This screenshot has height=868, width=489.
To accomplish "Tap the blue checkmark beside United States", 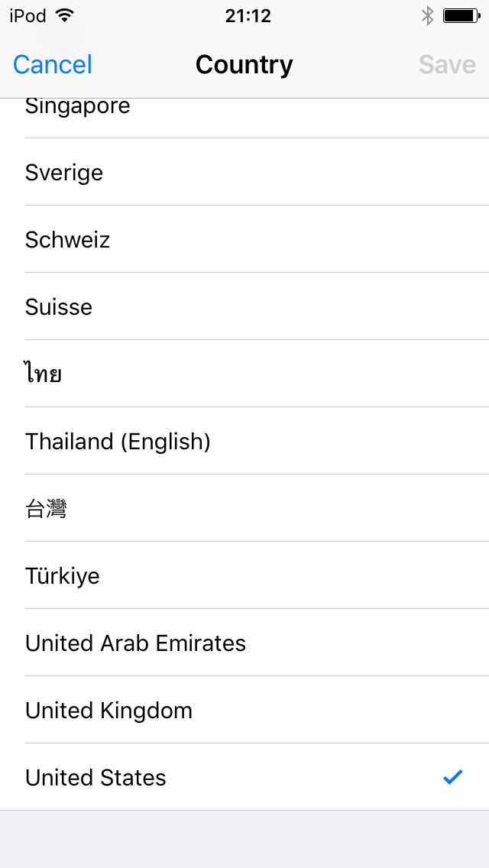I will [x=453, y=777].
